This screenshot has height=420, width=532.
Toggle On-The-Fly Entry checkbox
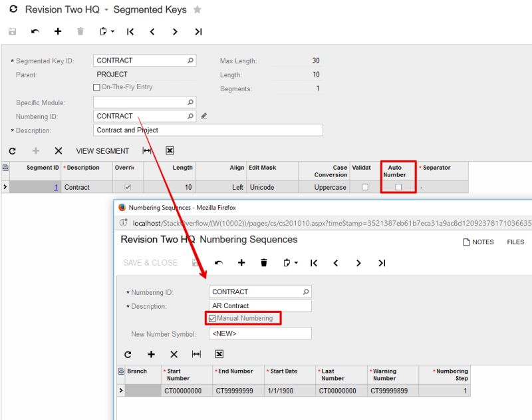(96, 87)
